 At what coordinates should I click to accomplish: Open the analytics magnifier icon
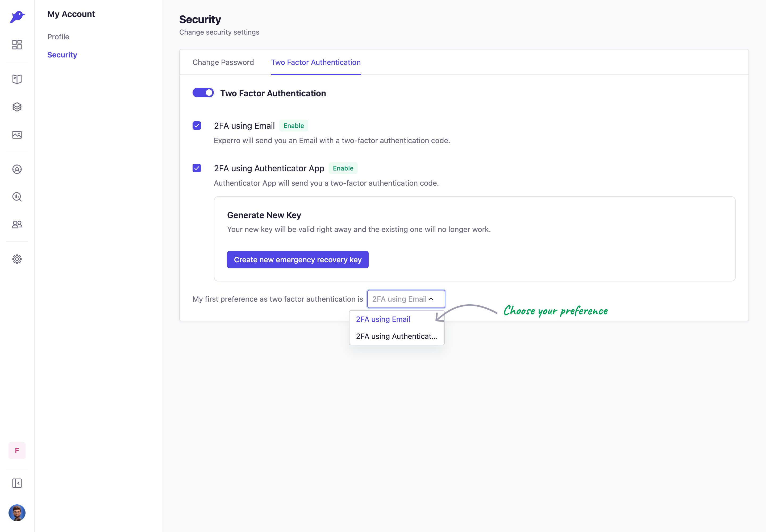pos(17,197)
